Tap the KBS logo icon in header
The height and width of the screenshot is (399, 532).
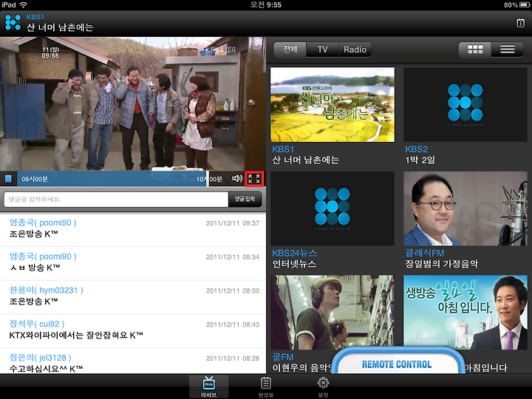tap(13, 23)
